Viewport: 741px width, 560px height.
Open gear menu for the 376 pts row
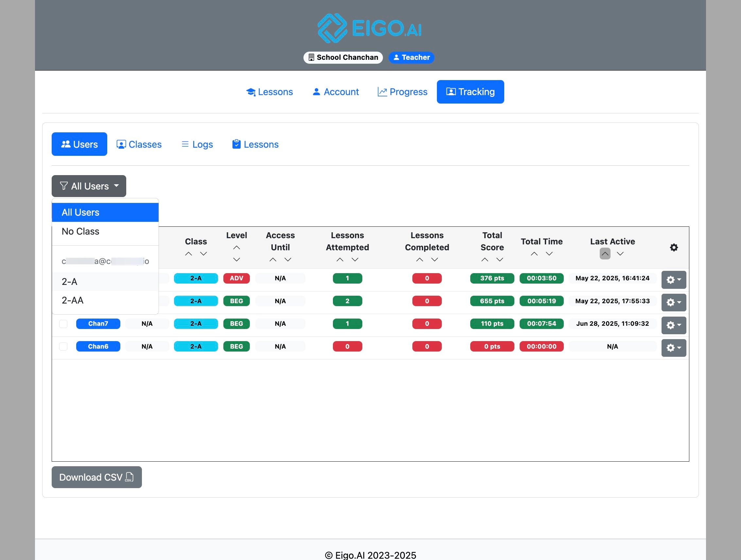[674, 280]
